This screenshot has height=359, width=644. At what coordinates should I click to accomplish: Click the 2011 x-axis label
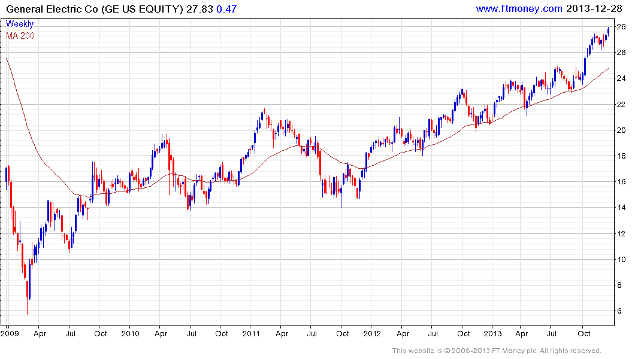[251, 333]
